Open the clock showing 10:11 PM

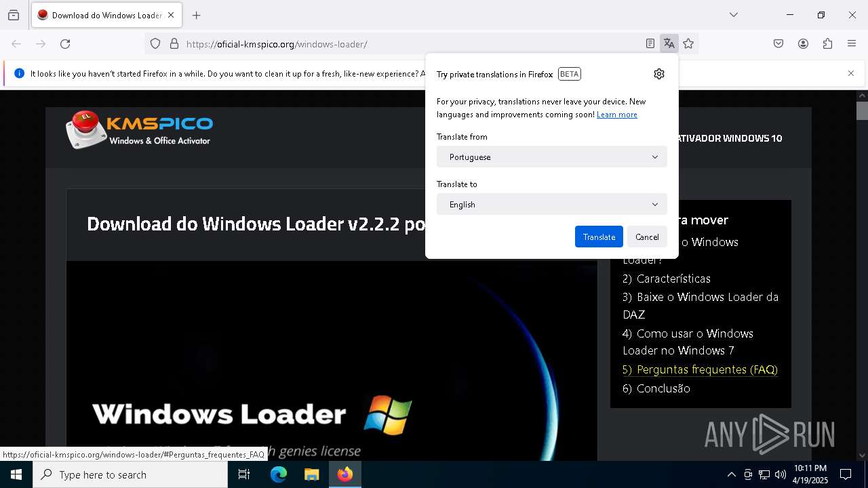(810, 474)
